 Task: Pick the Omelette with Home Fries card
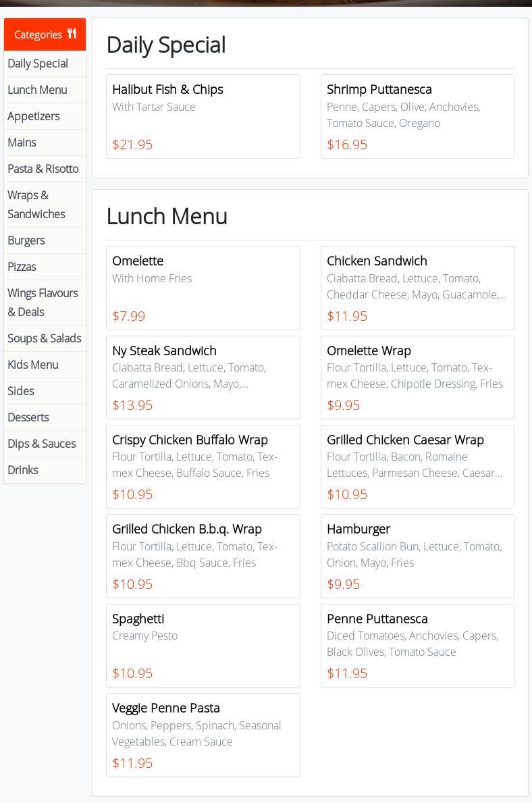coord(203,288)
